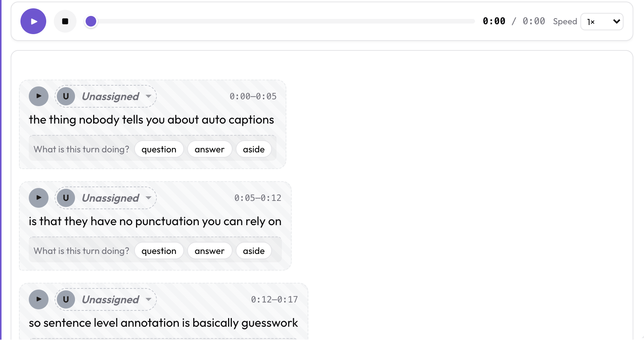Tag the 'no punctuation' turn as answer
644x340 pixels.
coord(209,251)
